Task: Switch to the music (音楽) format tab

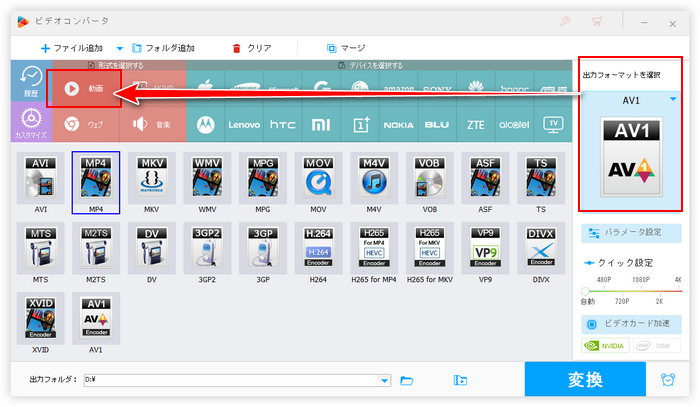Action: click(x=150, y=125)
